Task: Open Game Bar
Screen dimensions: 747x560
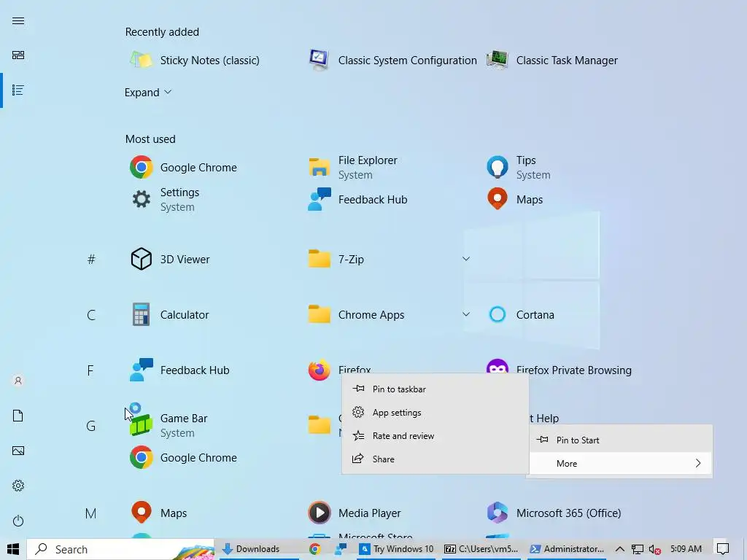Action: [169, 426]
